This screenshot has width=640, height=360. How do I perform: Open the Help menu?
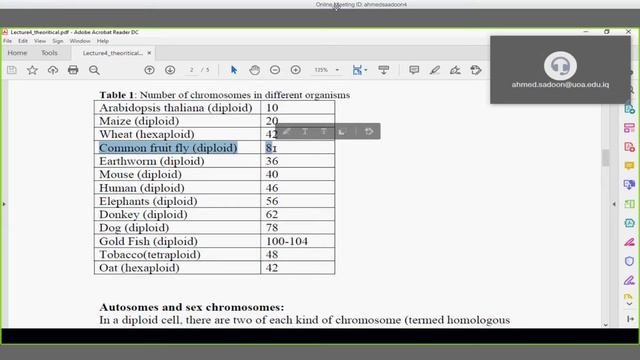pyautogui.click(x=102, y=41)
